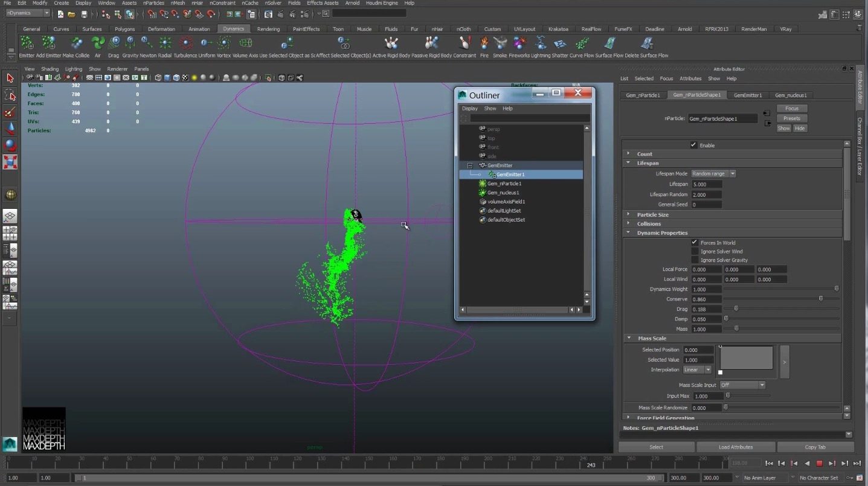Click the Shatter shelf icon
868x486 pixels.
[x=560, y=43]
